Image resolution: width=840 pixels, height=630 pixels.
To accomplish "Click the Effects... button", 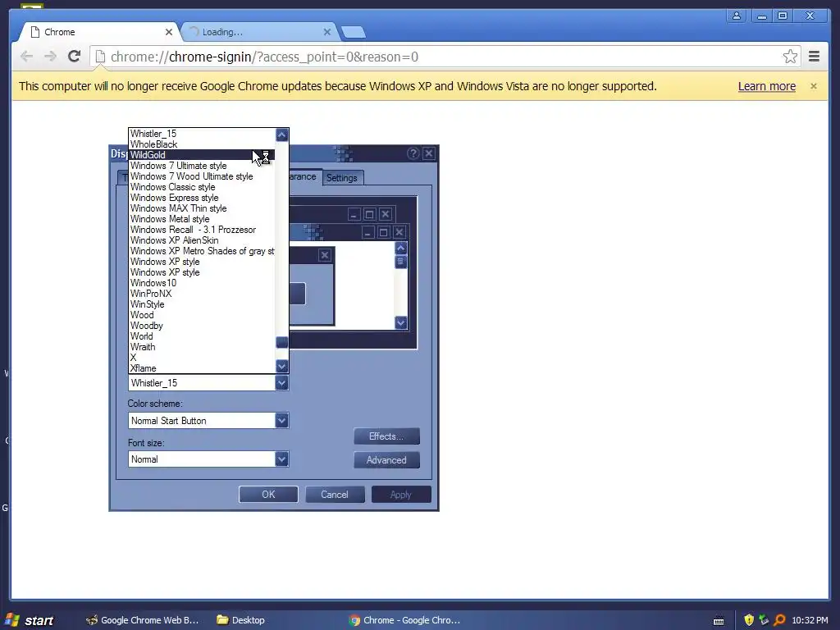I will click(386, 436).
